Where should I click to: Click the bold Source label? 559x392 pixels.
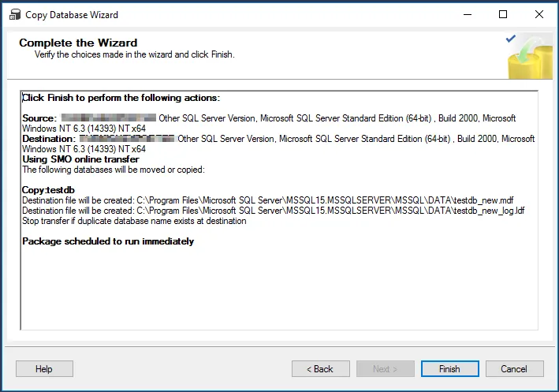point(39,118)
